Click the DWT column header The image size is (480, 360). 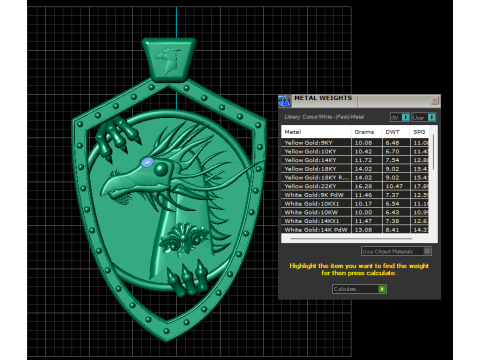click(x=396, y=132)
